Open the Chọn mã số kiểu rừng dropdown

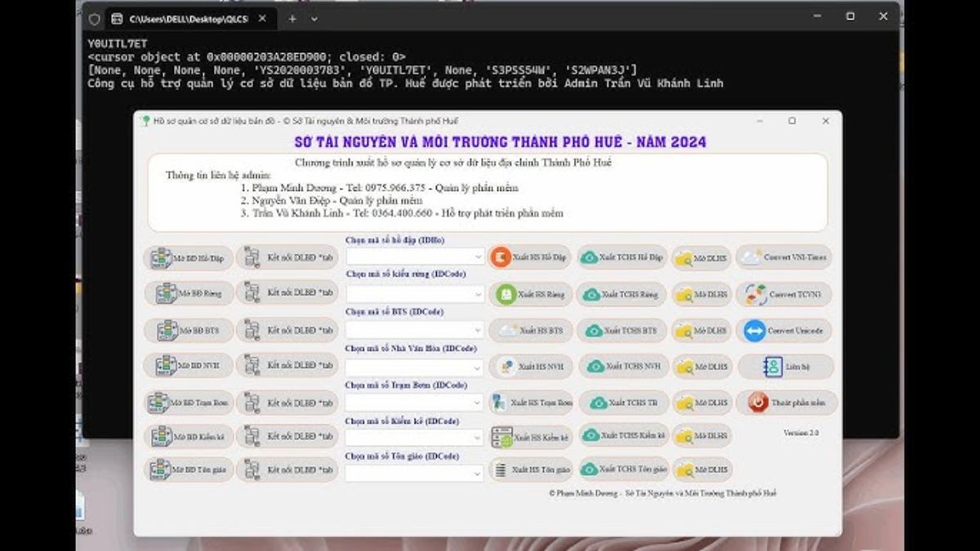coord(415,293)
